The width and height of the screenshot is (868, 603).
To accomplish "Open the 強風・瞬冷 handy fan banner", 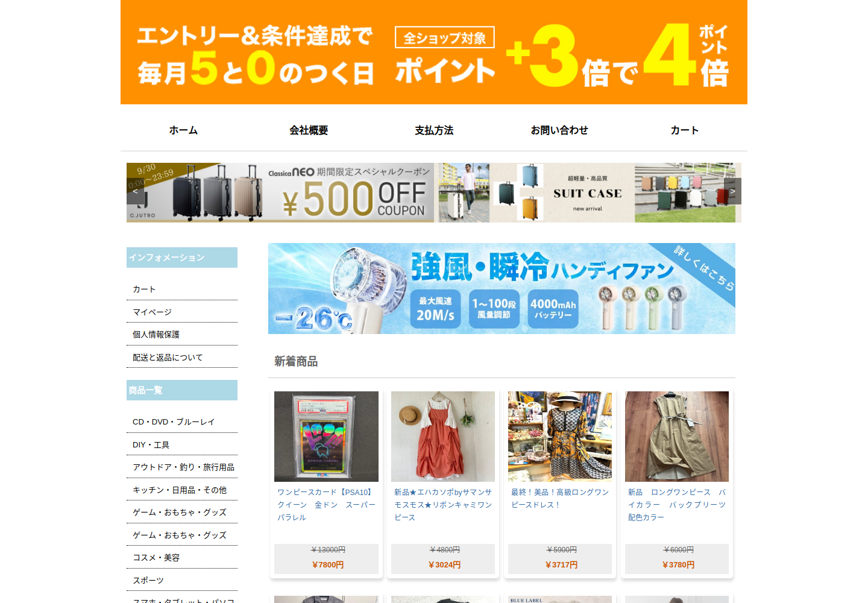I will click(x=502, y=288).
